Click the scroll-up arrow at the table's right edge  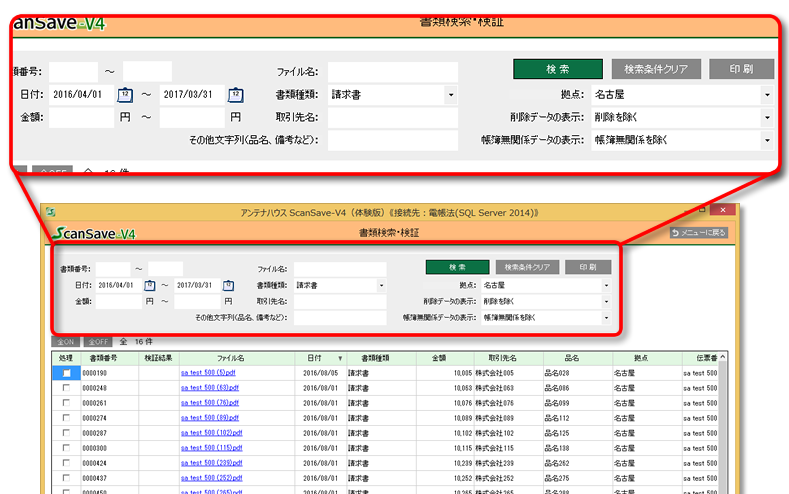[724, 357]
